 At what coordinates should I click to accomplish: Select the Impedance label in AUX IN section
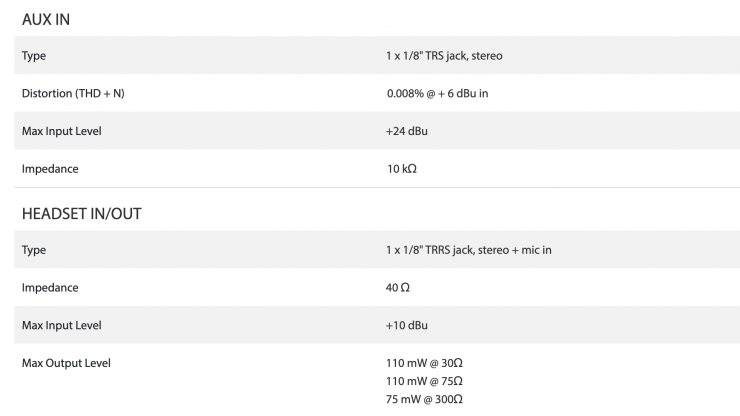(x=50, y=169)
